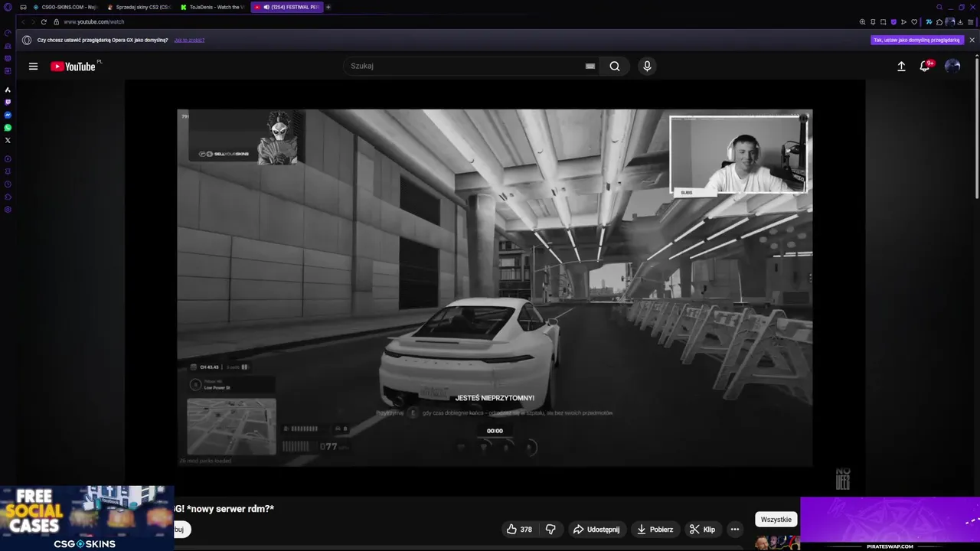The image size is (980, 551).
Task: Open the Opera GX menu logo
Action: (8, 7)
